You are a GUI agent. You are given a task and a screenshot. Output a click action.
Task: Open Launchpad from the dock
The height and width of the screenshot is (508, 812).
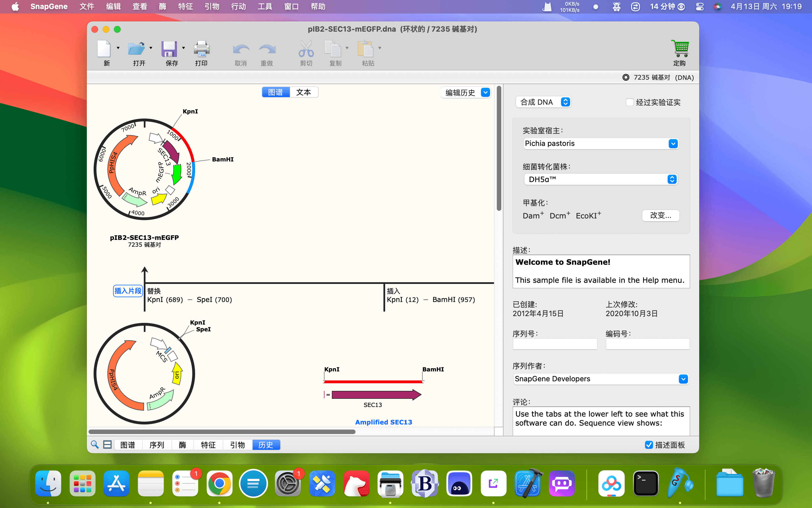[83, 483]
